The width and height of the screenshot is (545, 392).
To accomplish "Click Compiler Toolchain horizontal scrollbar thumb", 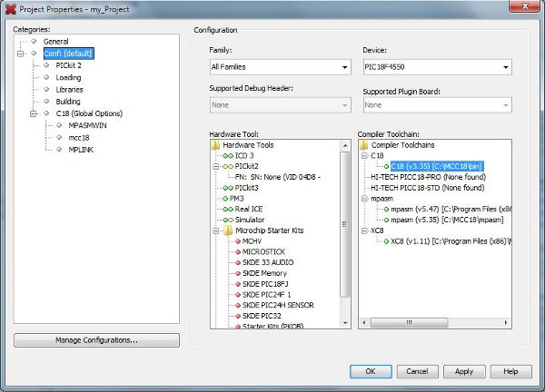I will pyautogui.click(x=409, y=323).
